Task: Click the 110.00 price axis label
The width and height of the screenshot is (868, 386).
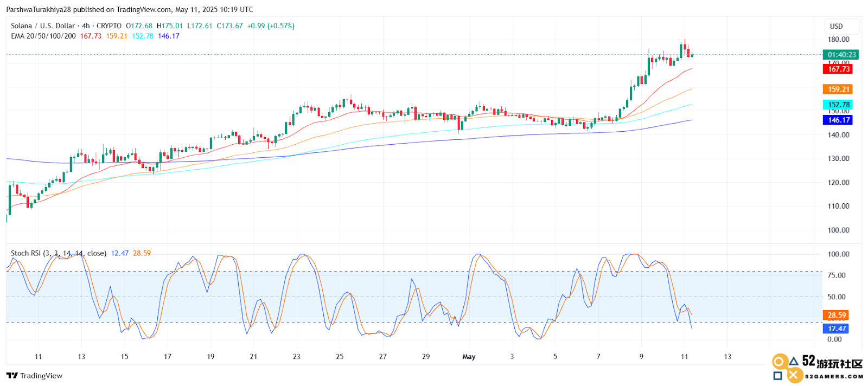Action: [838, 207]
